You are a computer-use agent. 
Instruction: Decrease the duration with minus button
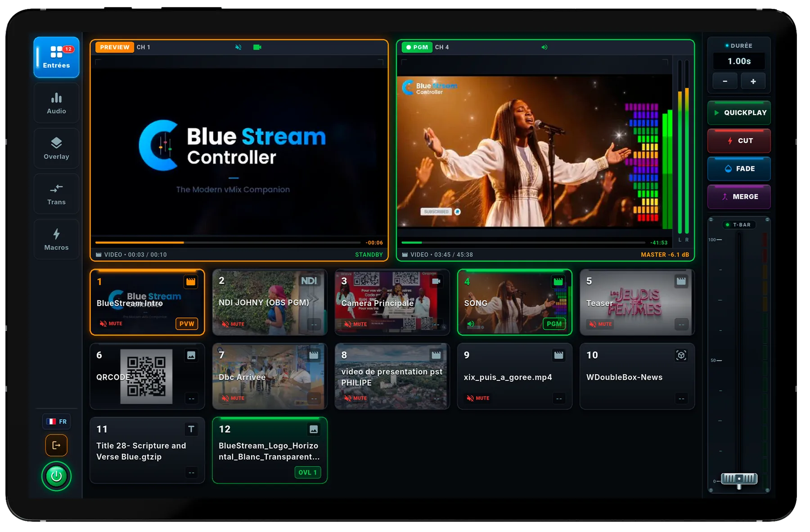(725, 81)
